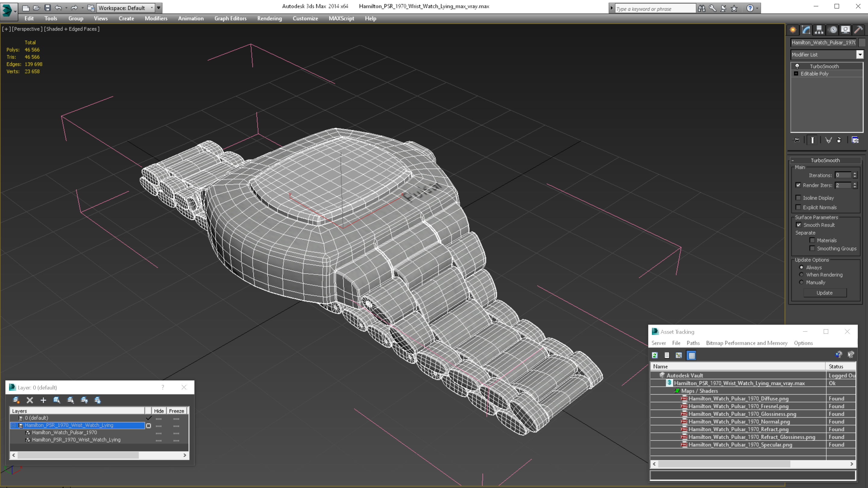Open the Modifiers menu
This screenshot has width=868, height=488.
156,18
